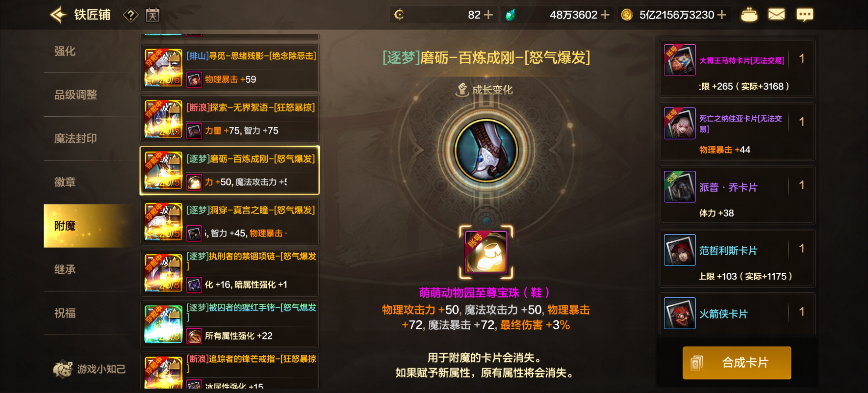The image size is (868, 393).
Task: Open the question-mark help icon
Action: [x=130, y=15]
